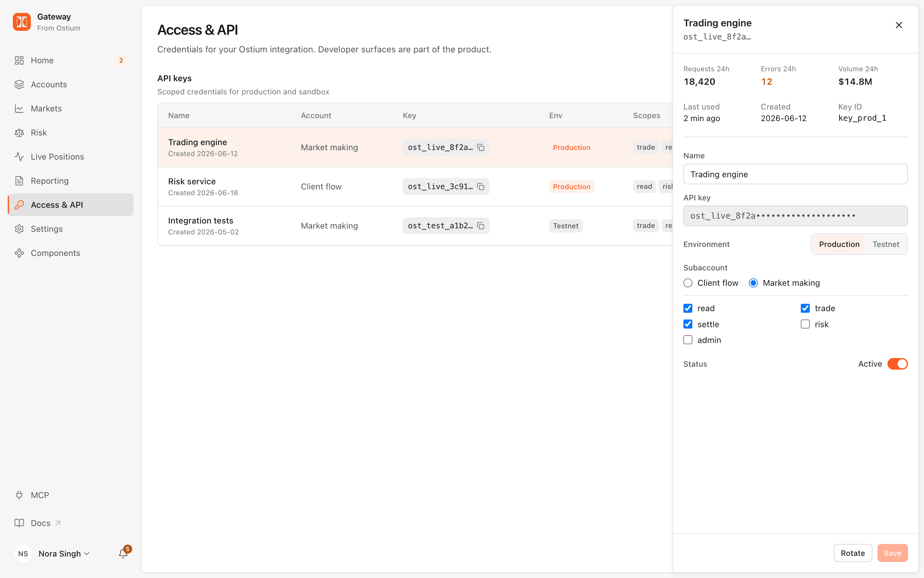The height and width of the screenshot is (578, 924).
Task: Edit the Name field Trading engine
Action: (795, 174)
